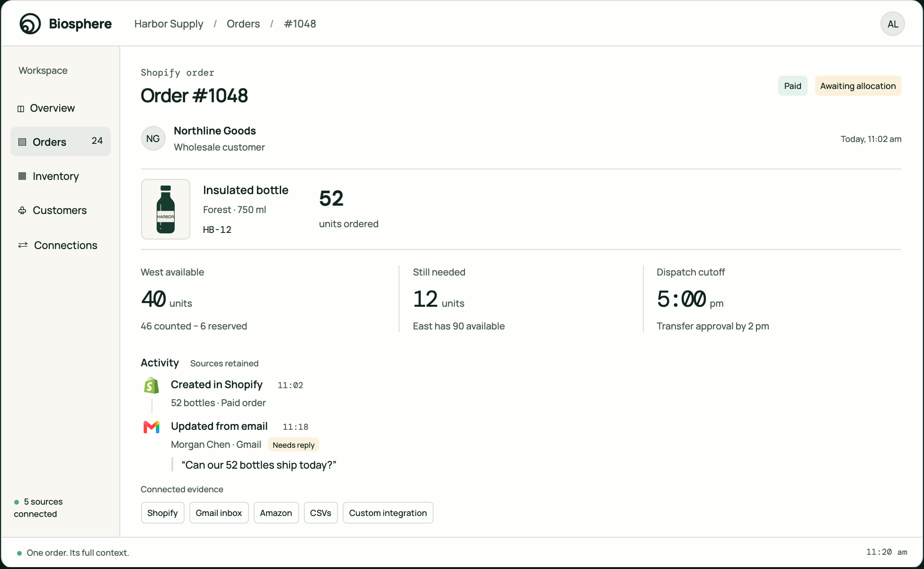Navigate to Orders breadcrumb link

pos(243,24)
